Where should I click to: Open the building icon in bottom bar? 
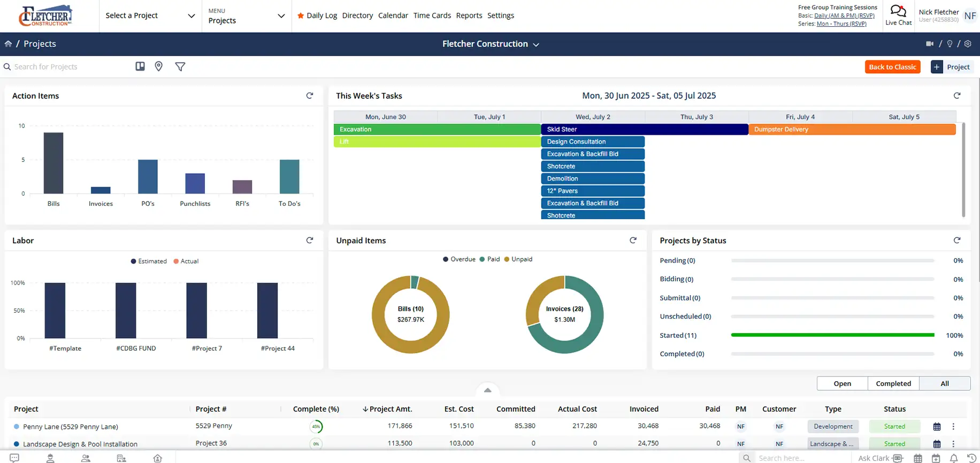121,458
